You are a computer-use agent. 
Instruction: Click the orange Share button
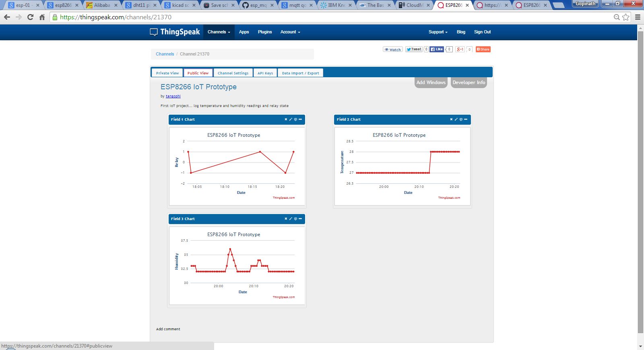483,49
